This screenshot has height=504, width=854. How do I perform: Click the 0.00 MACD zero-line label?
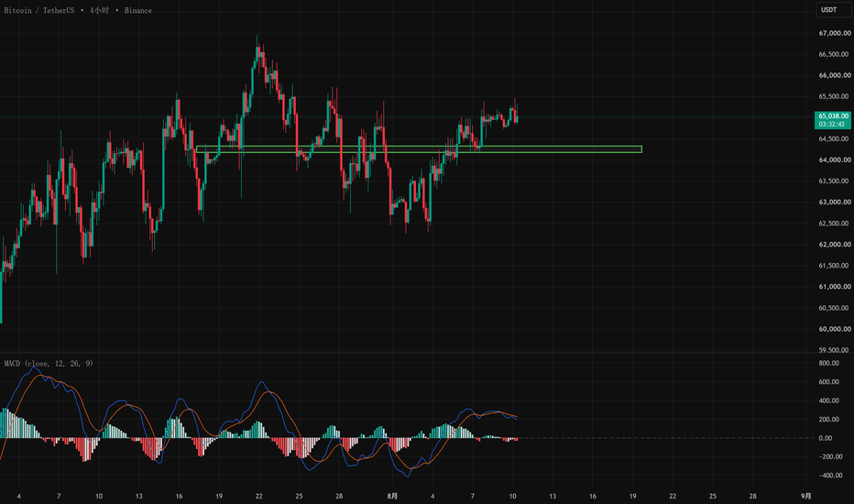(825, 438)
